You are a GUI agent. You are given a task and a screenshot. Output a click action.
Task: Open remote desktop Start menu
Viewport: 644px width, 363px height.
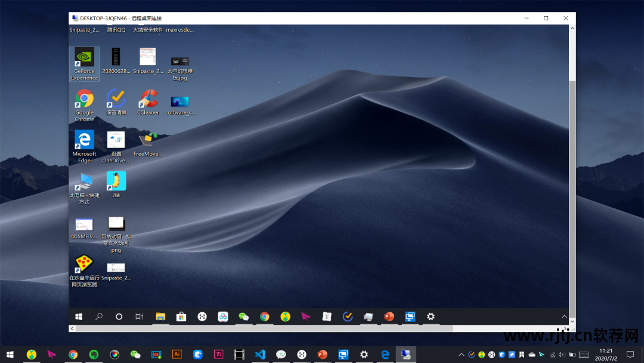pyautogui.click(x=79, y=316)
